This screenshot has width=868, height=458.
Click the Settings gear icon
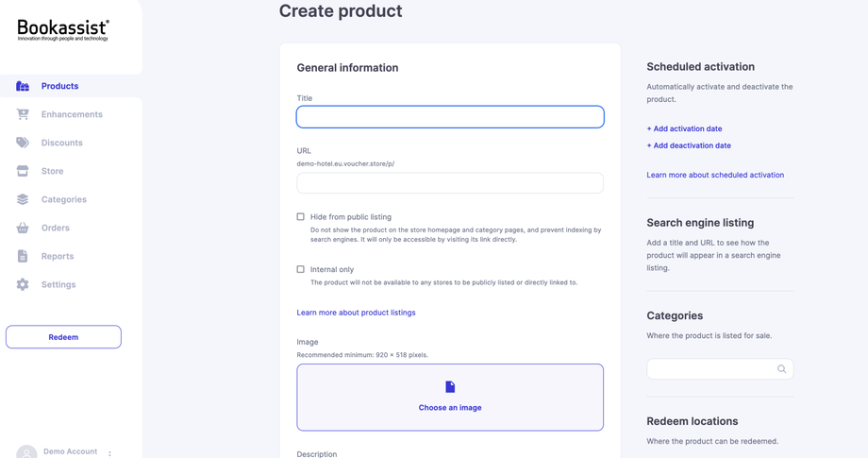click(23, 284)
